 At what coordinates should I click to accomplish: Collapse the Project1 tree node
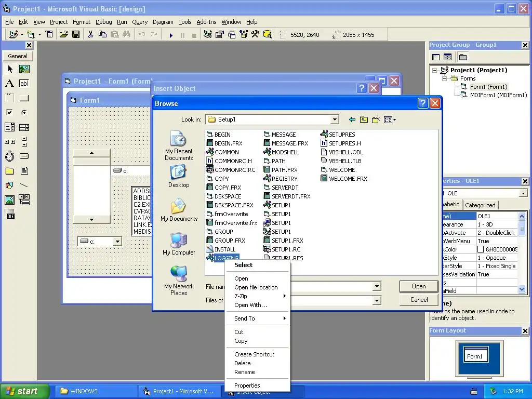coord(435,70)
